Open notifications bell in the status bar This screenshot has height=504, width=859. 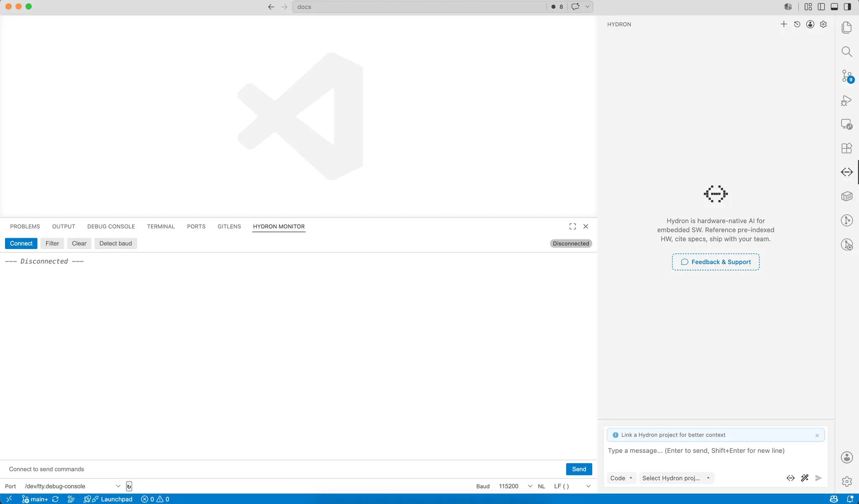[x=850, y=499]
